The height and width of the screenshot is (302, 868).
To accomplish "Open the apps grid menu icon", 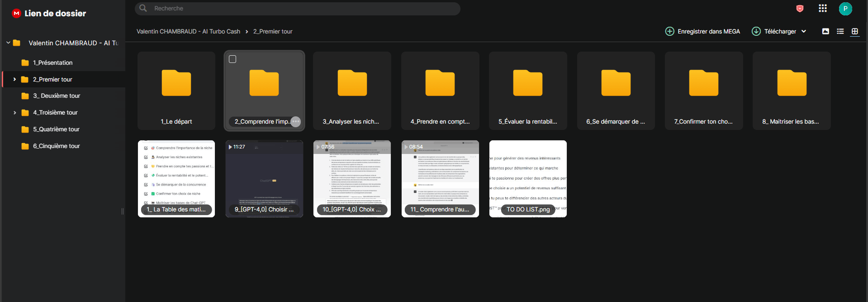I will (823, 8).
